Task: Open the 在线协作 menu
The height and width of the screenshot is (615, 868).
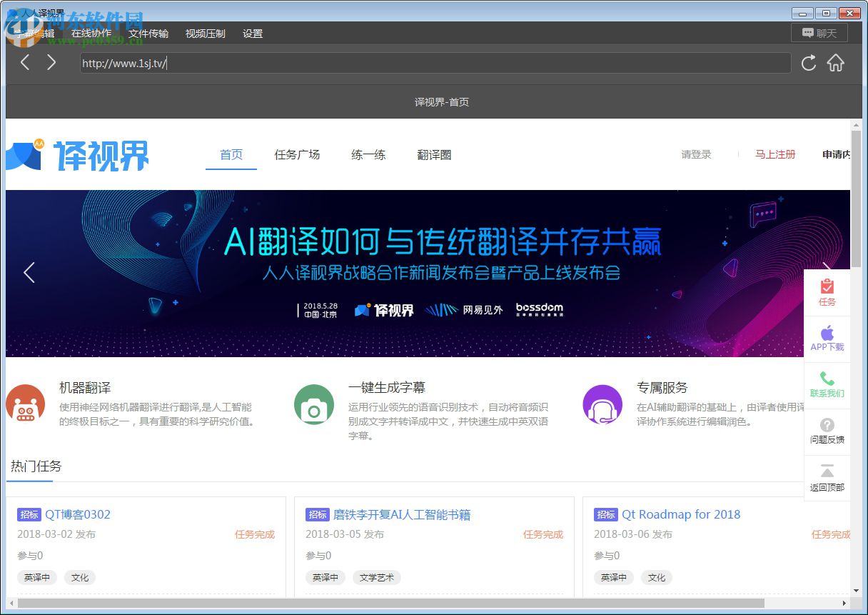Action: pyautogui.click(x=91, y=34)
